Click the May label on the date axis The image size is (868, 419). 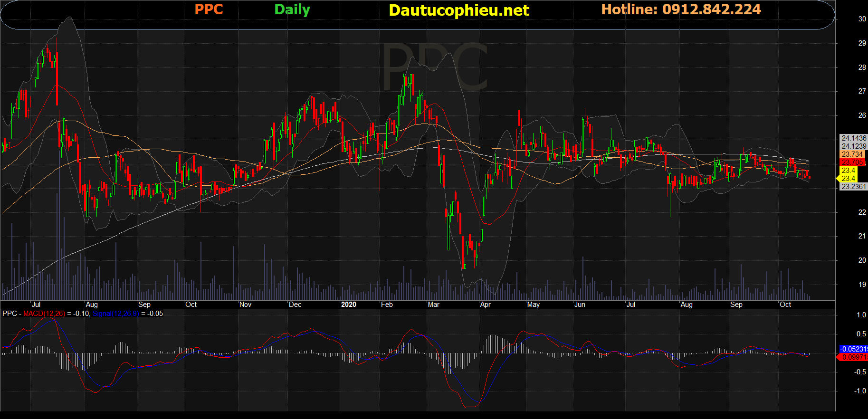[533, 305]
